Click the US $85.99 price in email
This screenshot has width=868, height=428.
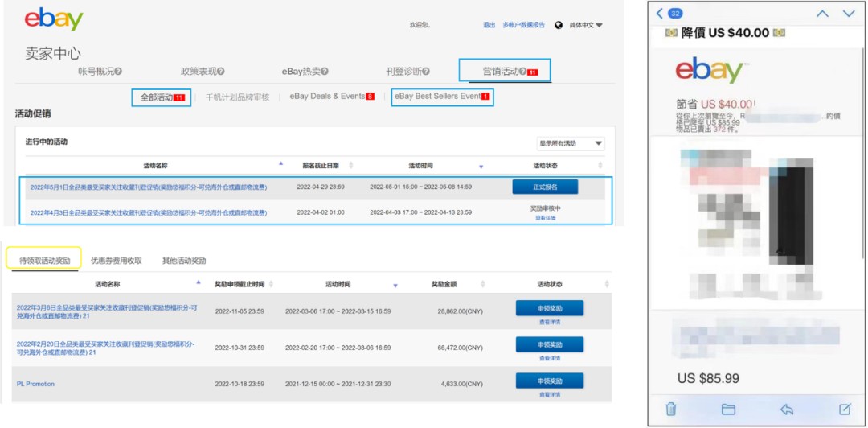click(708, 379)
